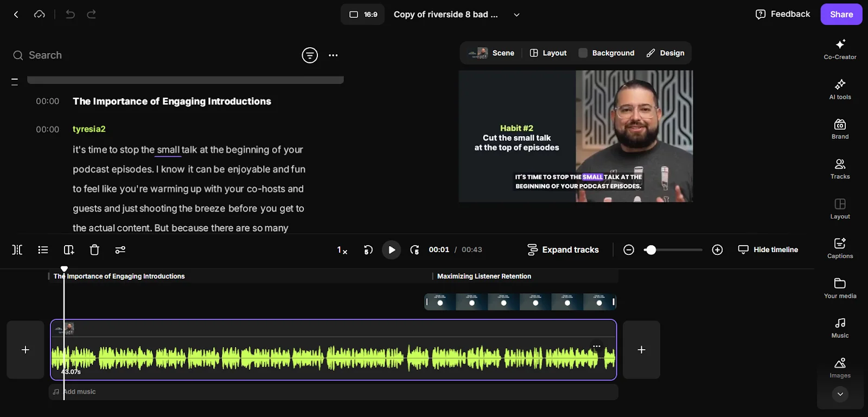868x417 pixels.
Task: Select the Scene tab
Action: tap(492, 53)
